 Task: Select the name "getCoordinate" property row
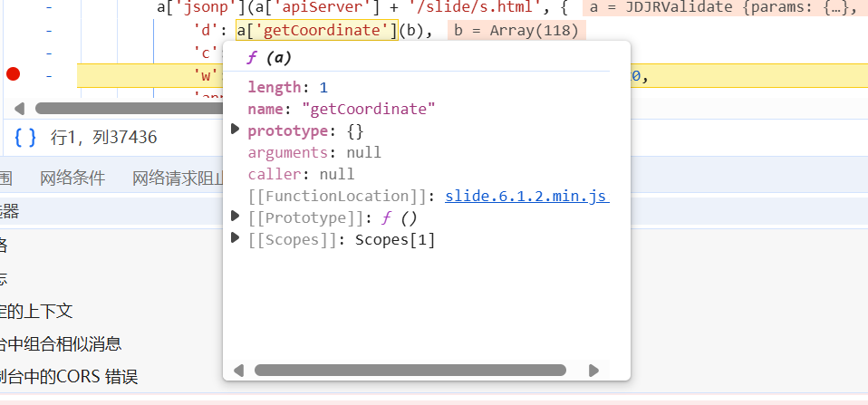[342, 109]
